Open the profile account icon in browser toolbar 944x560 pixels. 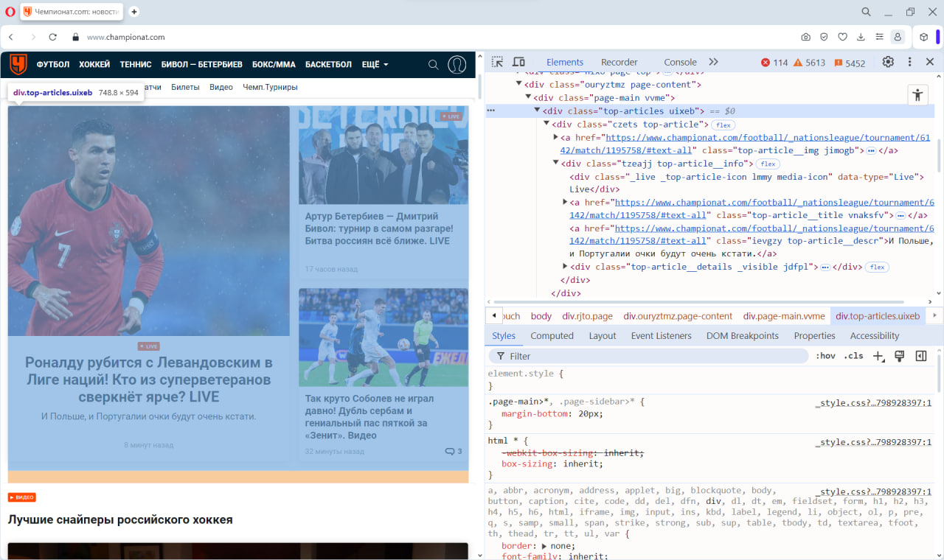(898, 37)
